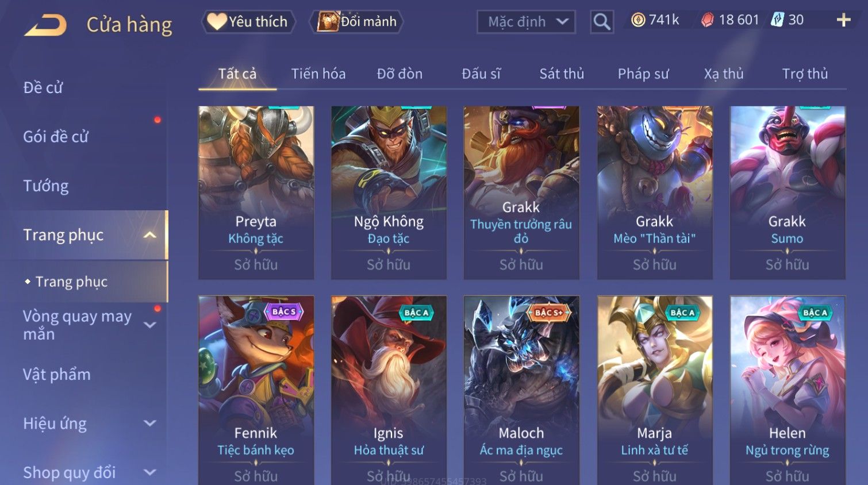The height and width of the screenshot is (485, 868).
Task: Go to Gói đề cử in sidebar
Action: [x=56, y=137]
